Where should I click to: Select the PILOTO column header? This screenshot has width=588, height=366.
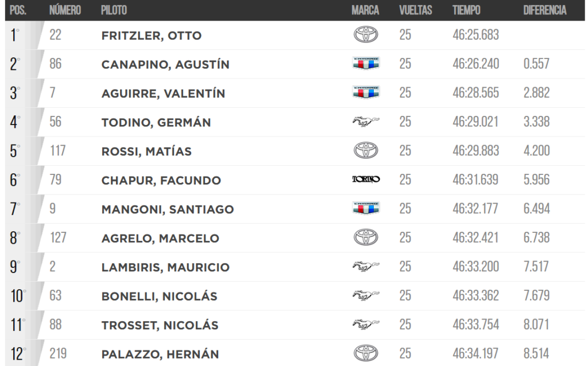point(114,10)
